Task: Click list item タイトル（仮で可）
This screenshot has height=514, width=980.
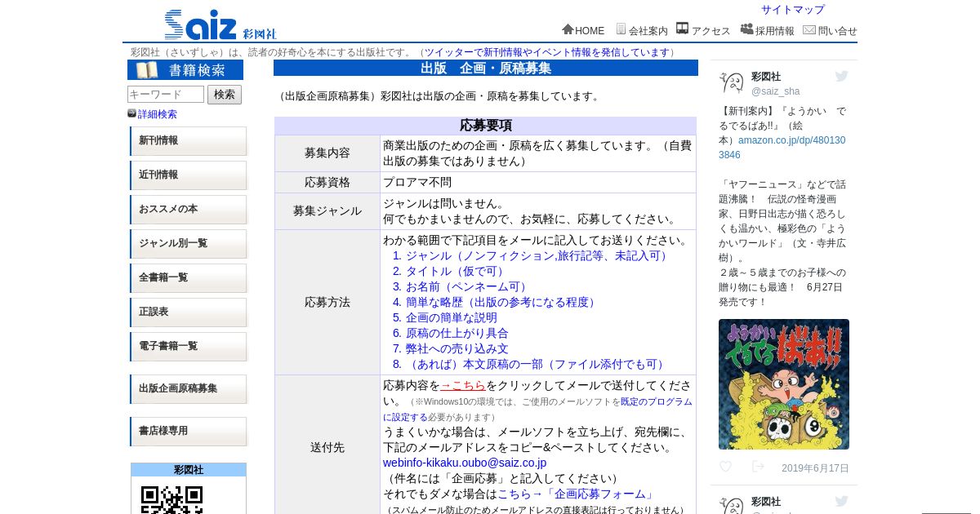Action: click(457, 271)
